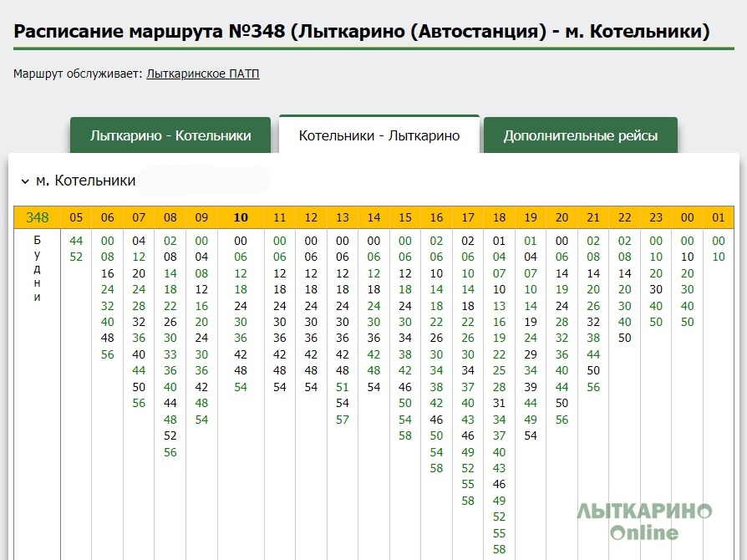Viewport: 747px width, 560px height.
Task: Click the 52 departure in the 08 column
Action: coord(170,435)
